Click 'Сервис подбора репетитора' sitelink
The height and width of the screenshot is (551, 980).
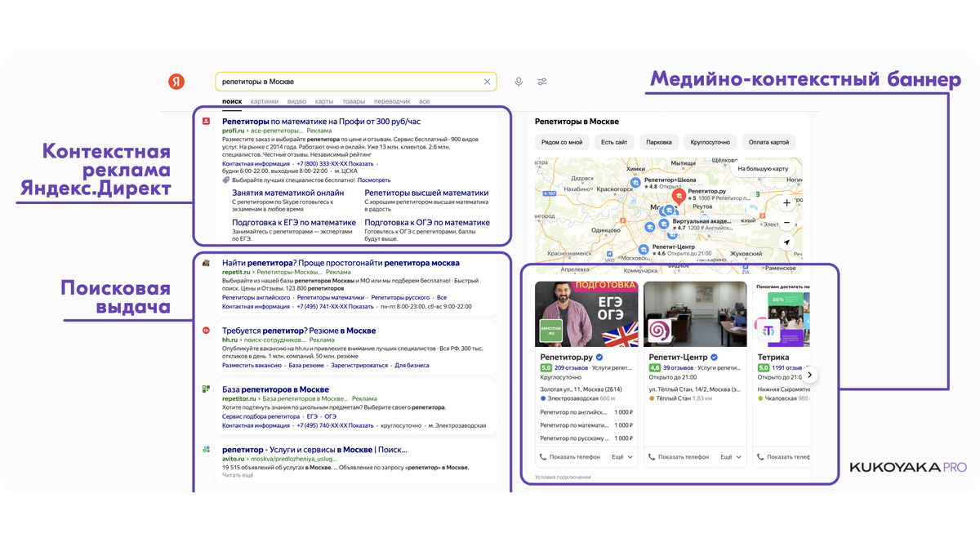point(261,416)
